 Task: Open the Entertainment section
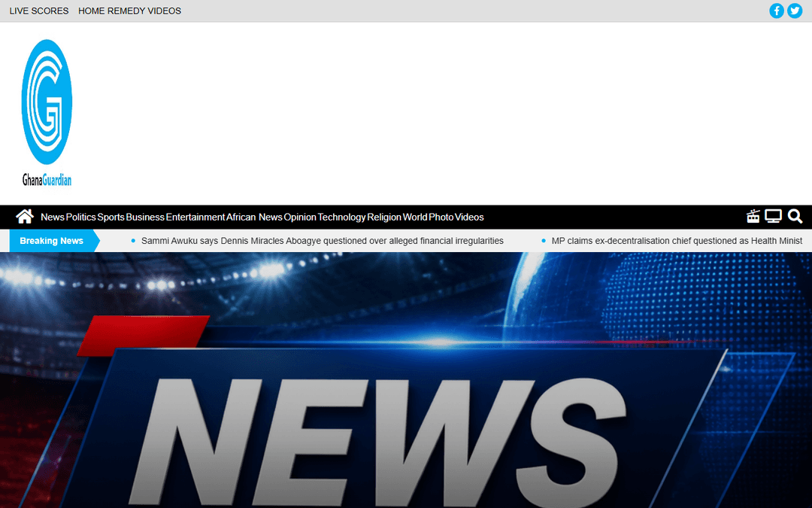195,217
